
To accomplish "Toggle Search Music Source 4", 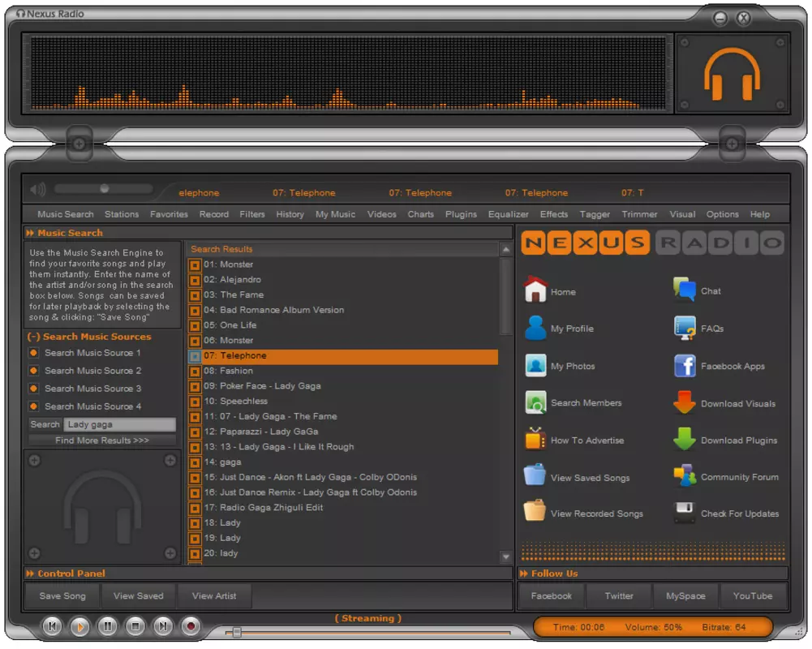I will (x=33, y=406).
